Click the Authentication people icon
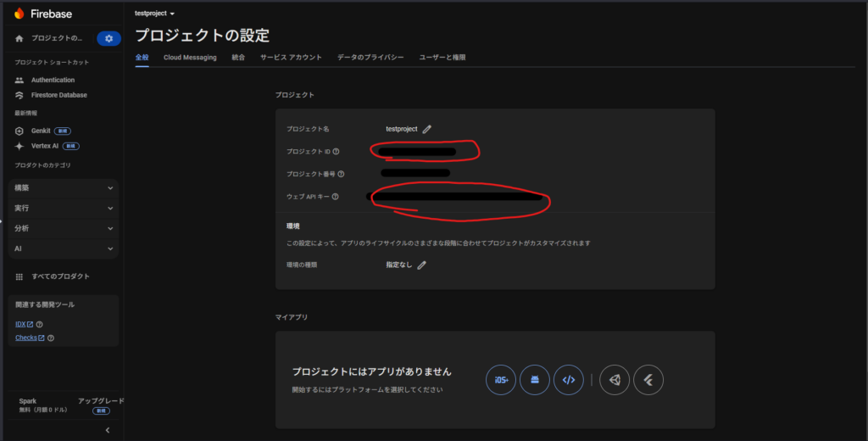The image size is (868, 441). (19, 81)
